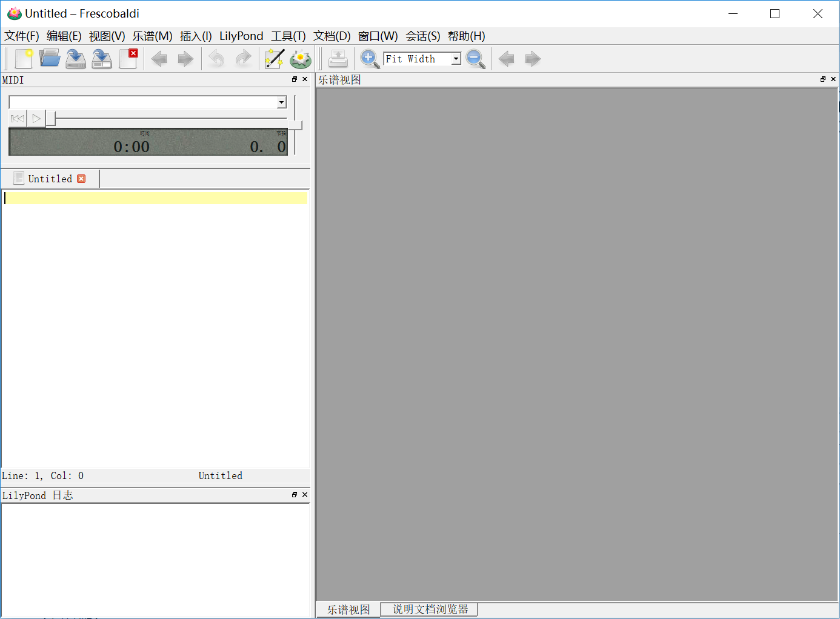This screenshot has width=840, height=619.
Task: Zoom out of the music view
Action: click(476, 59)
